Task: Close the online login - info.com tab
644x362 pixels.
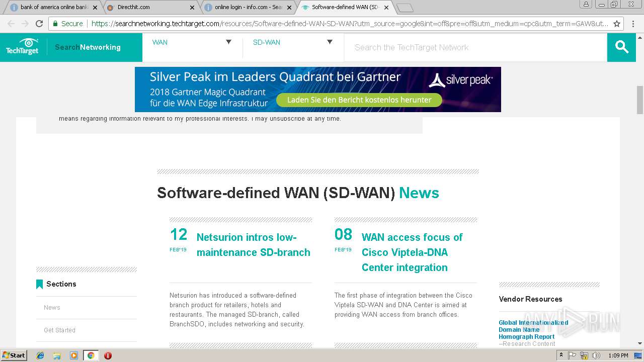Action: pos(289,8)
